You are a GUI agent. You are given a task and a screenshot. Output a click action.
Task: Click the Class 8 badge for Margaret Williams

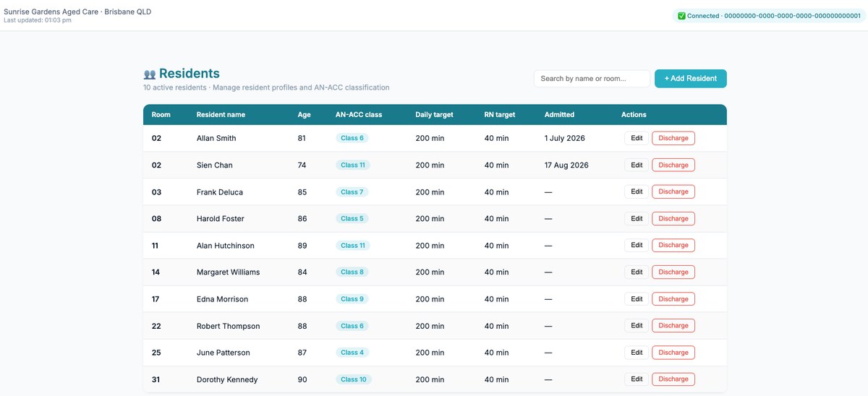[352, 272]
